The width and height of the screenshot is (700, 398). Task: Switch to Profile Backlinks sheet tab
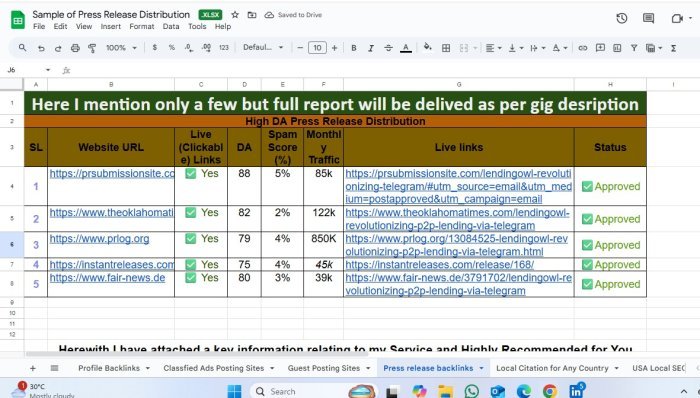(x=109, y=368)
